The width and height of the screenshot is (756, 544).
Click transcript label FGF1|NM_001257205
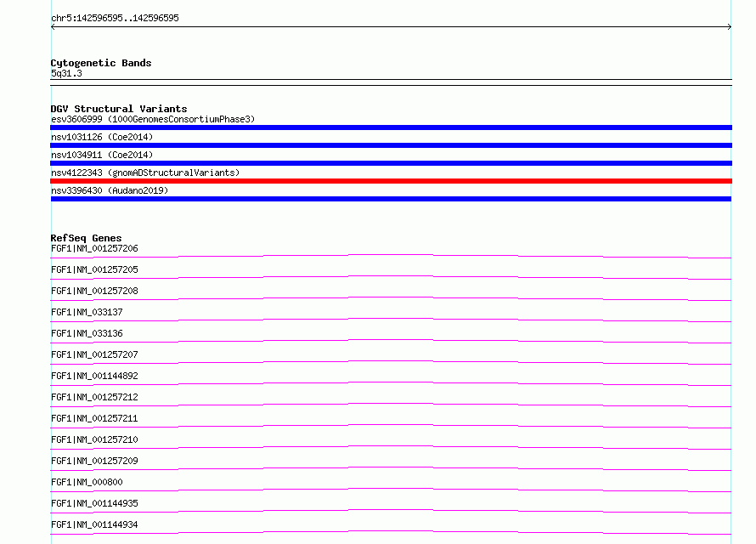point(94,269)
